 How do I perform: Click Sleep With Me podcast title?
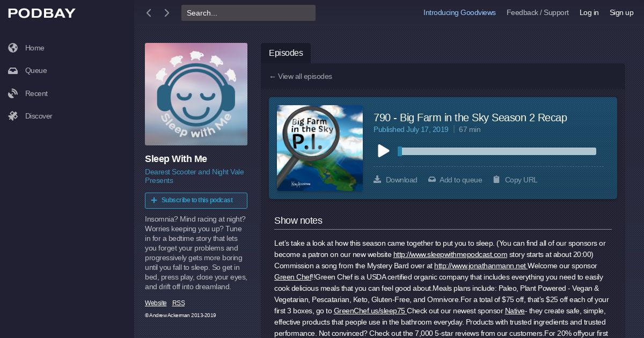tap(176, 159)
